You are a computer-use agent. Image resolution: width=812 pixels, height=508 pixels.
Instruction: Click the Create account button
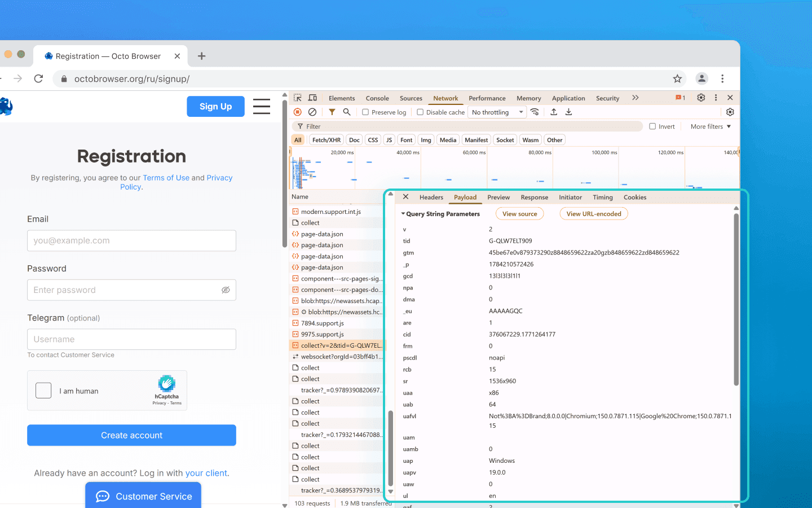(131, 435)
